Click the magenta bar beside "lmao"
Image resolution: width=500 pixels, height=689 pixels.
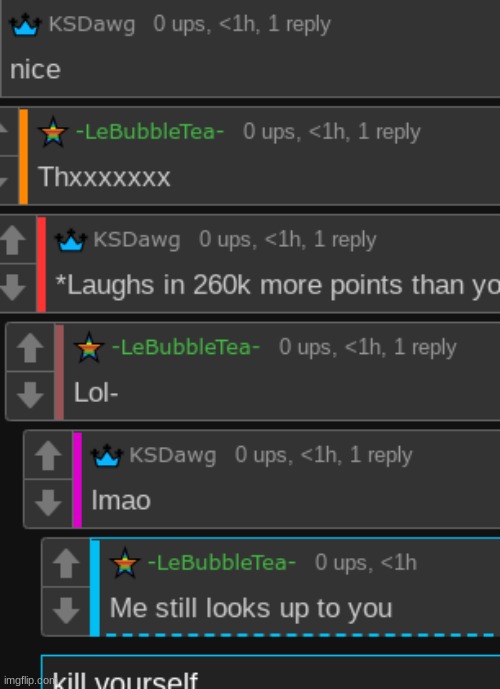pyautogui.click(x=77, y=480)
